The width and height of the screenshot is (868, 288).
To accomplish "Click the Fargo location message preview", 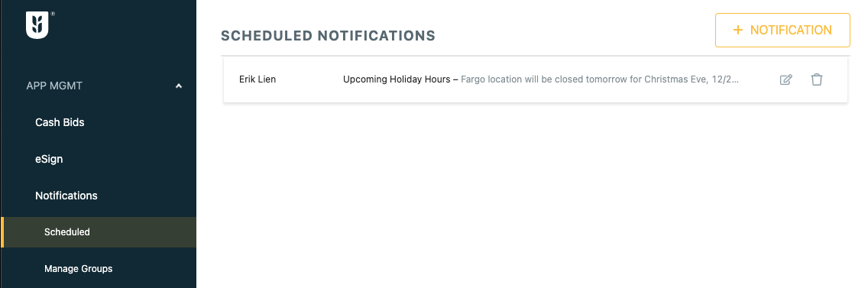I will (601, 79).
